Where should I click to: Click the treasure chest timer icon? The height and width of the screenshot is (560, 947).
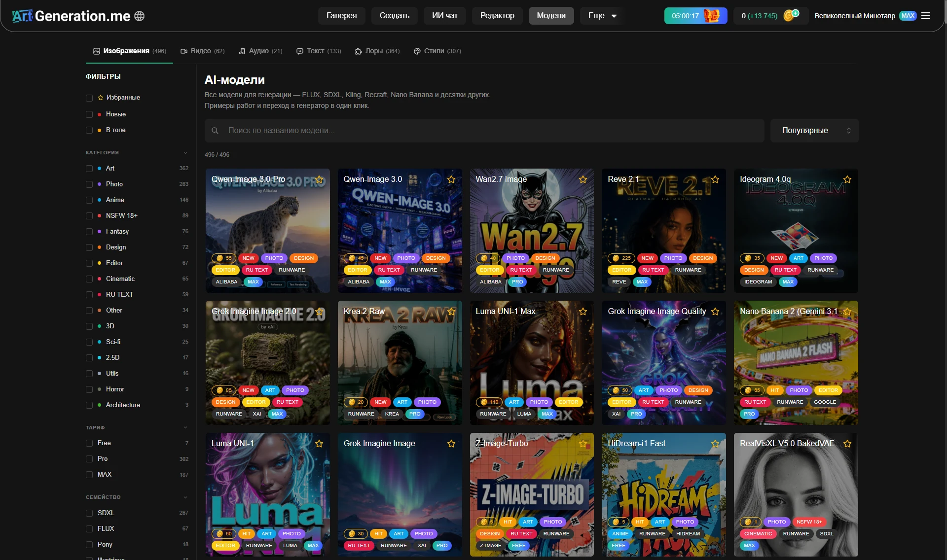click(711, 16)
